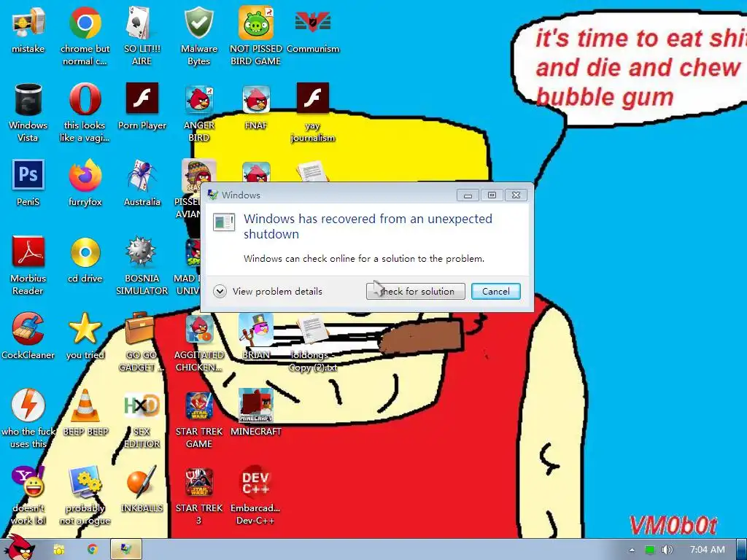Select the active Windows dialog taskbar button
The height and width of the screenshot is (560, 747).
(x=126, y=550)
